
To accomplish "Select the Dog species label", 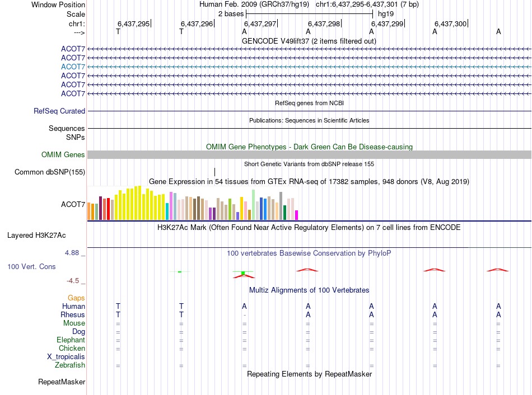I will 78,332.
